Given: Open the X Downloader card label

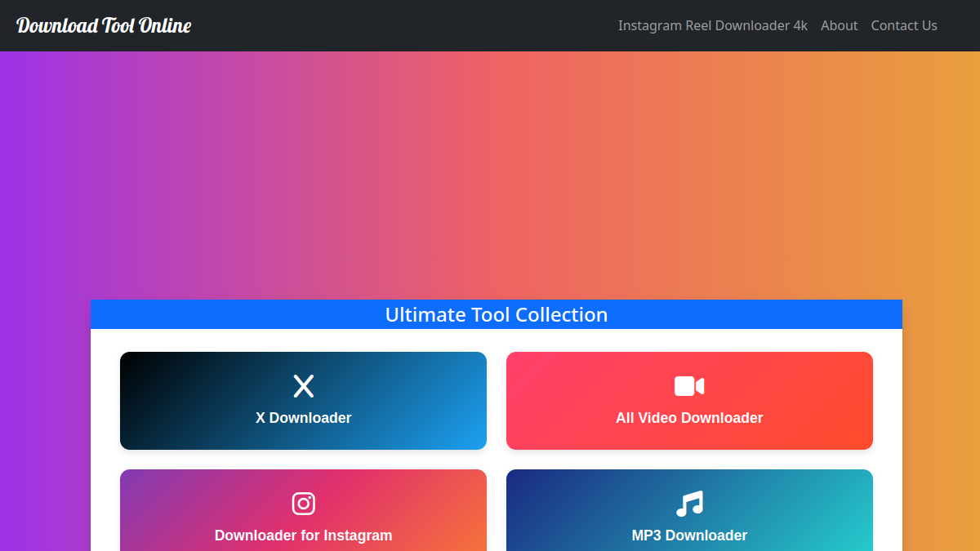Looking at the screenshot, I should click(304, 418).
